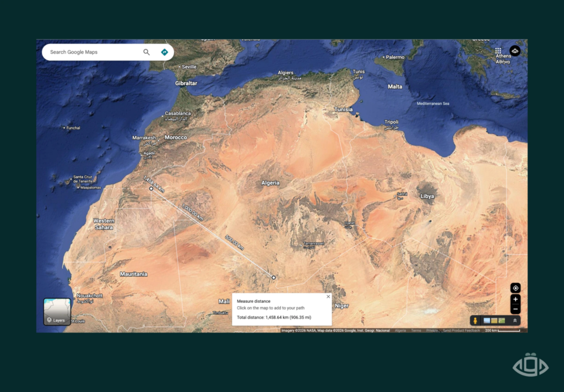The image size is (564, 392).
Task: Click the Malta label
Action: 395,86
